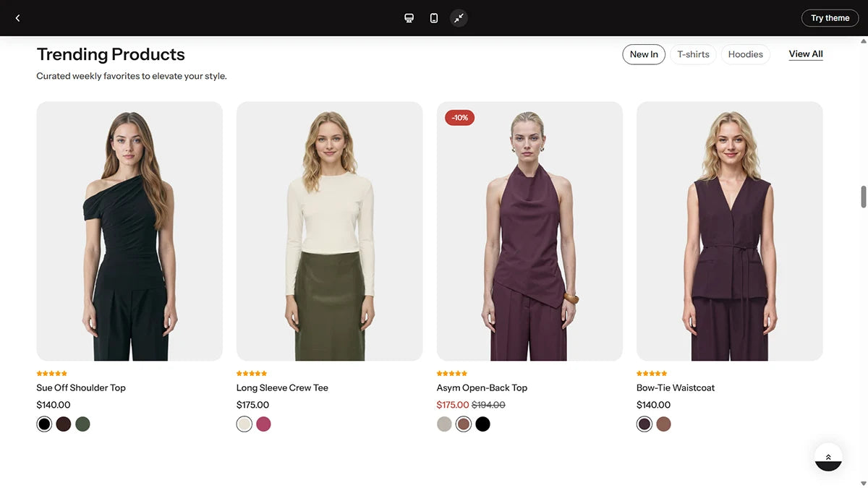Choose brown swatch for Bow-Tie Waistcoat

(x=663, y=424)
